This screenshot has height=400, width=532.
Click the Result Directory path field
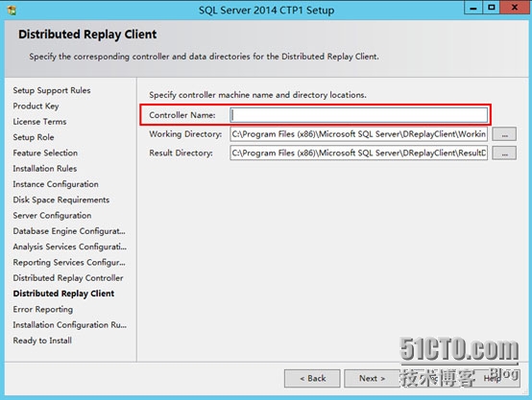[359, 153]
